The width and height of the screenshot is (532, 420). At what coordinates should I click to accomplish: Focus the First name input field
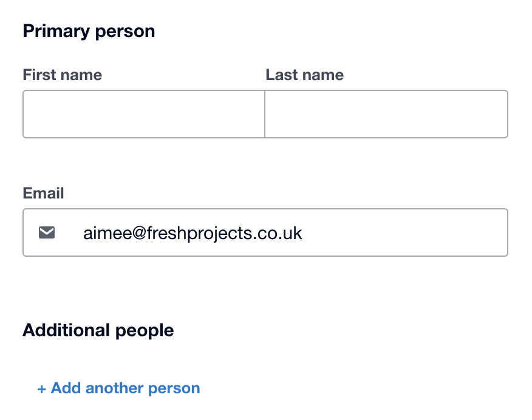coord(144,114)
